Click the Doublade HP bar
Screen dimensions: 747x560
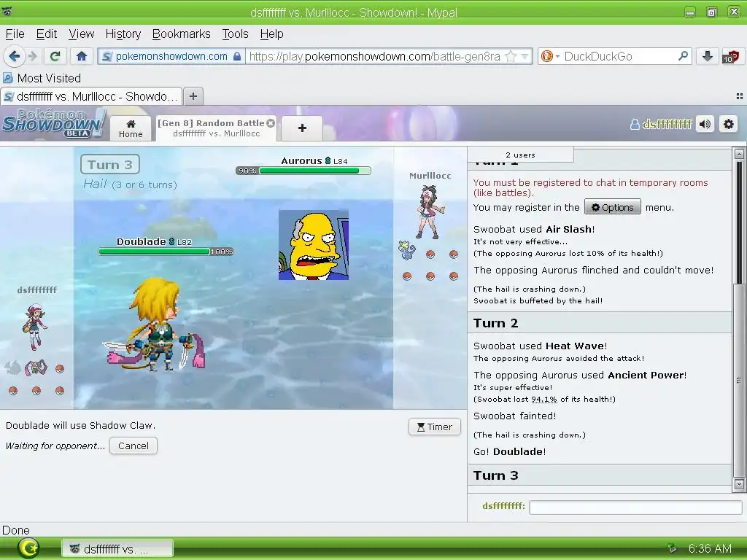[x=166, y=252]
